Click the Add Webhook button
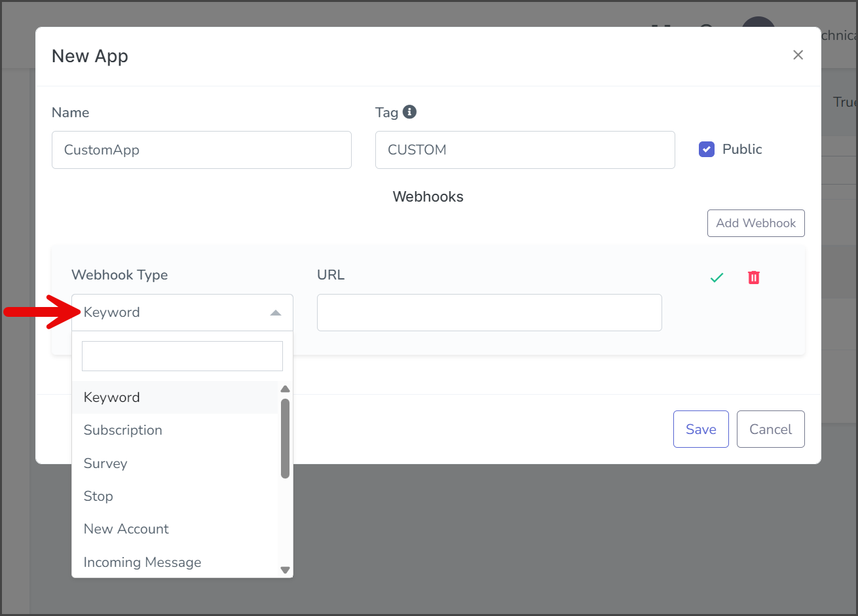Viewport: 858px width, 616px height. (x=756, y=223)
